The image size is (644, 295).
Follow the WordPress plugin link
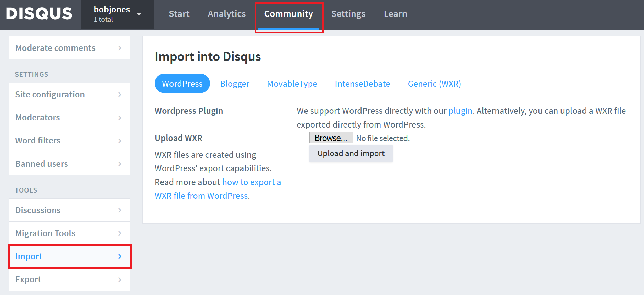point(460,111)
